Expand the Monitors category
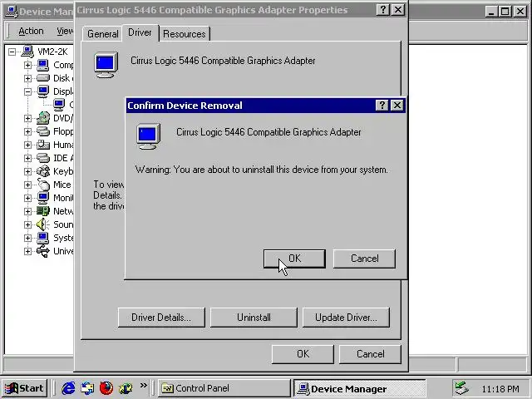532x399 pixels. tap(27, 198)
